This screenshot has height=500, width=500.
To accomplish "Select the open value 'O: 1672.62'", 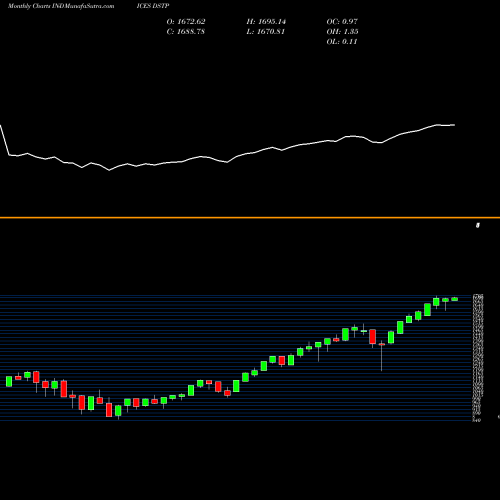I will 186,21.
